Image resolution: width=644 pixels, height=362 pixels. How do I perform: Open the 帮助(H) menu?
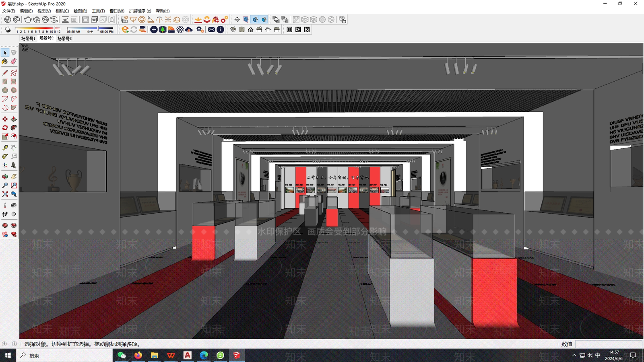[x=163, y=11]
